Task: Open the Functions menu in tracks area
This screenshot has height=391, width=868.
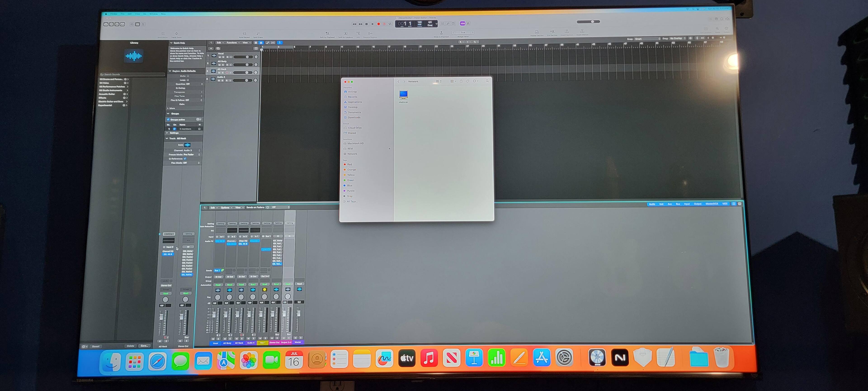Action: [233, 43]
